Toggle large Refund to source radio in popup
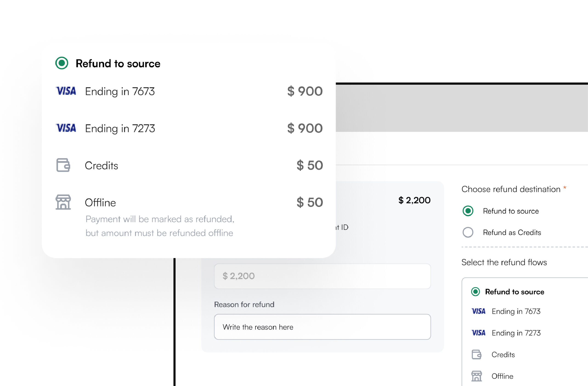The image size is (588, 386). (62, 63)
